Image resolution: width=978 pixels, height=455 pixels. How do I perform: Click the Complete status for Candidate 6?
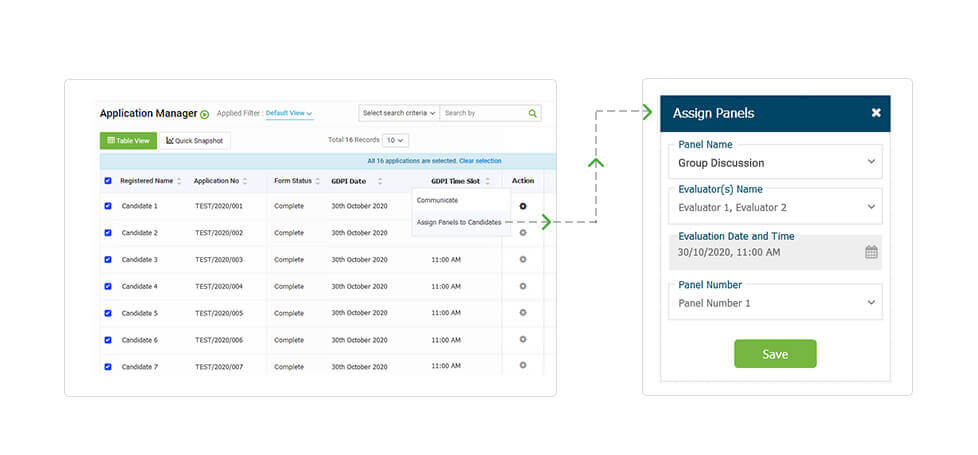coord(289,340)
